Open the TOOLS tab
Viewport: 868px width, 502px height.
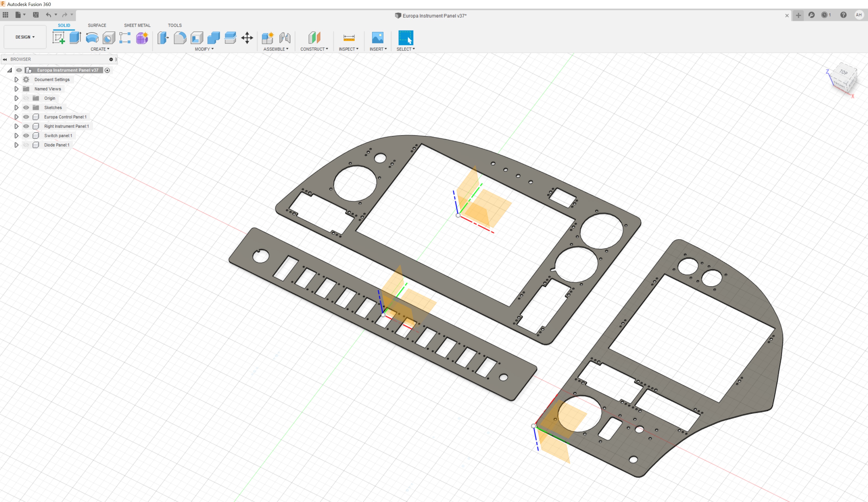(175, 25)
